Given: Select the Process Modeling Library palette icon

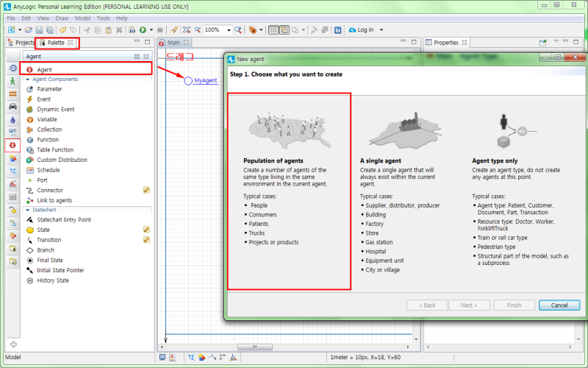Looking at the screenshot, I should pyautogui.click(x=12, y=68).
